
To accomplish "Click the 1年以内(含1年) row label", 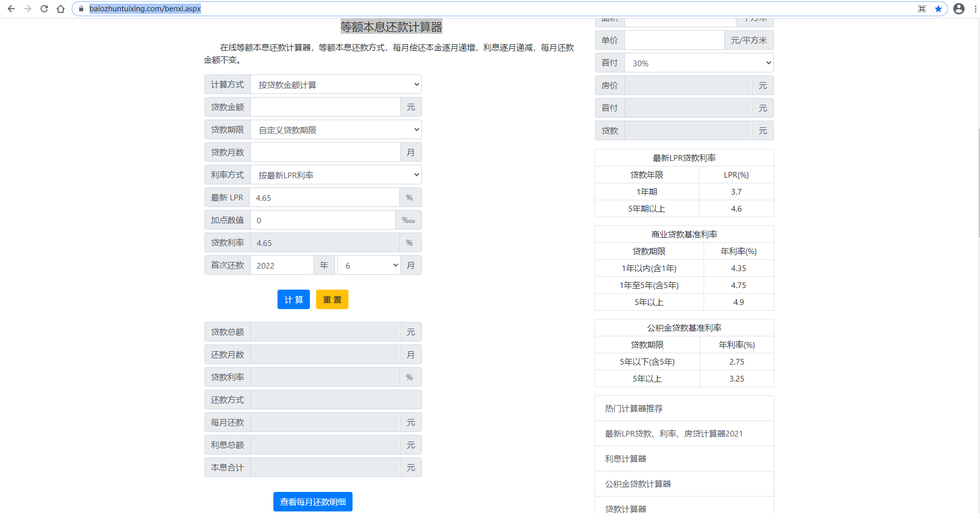I will click(x=649, y=269).
